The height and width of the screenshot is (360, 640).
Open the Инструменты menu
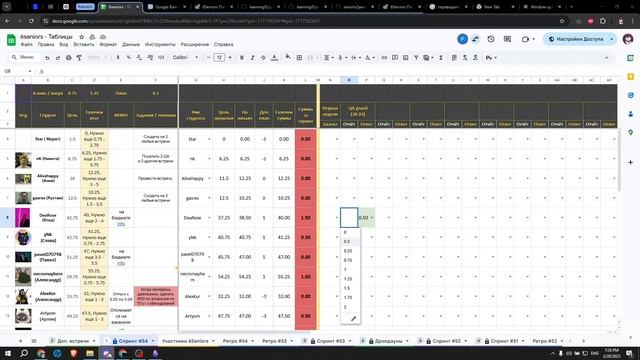pyautogui.click(x=160, y=44)
